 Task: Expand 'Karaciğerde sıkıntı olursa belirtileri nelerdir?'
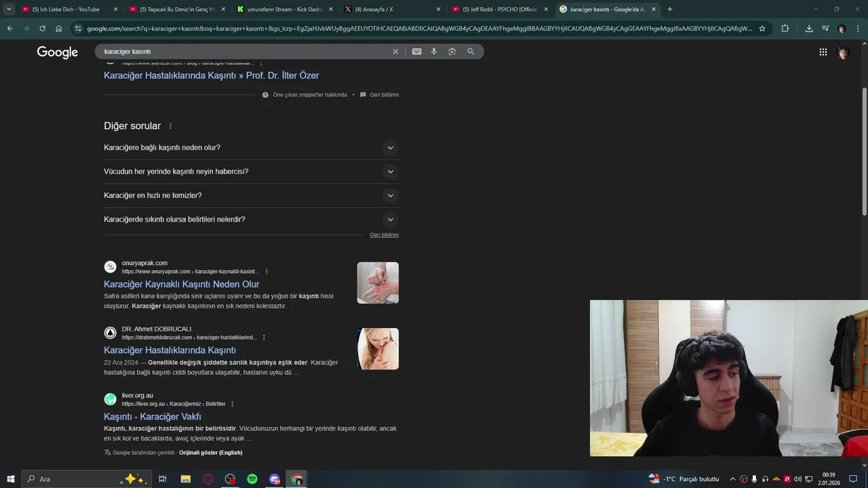[x=251, y=220]
